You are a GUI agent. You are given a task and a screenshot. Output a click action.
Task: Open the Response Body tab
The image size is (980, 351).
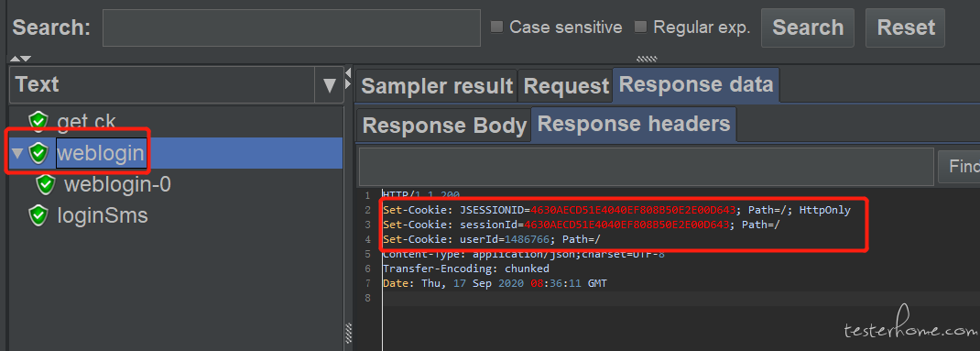(x=444, y=126)
